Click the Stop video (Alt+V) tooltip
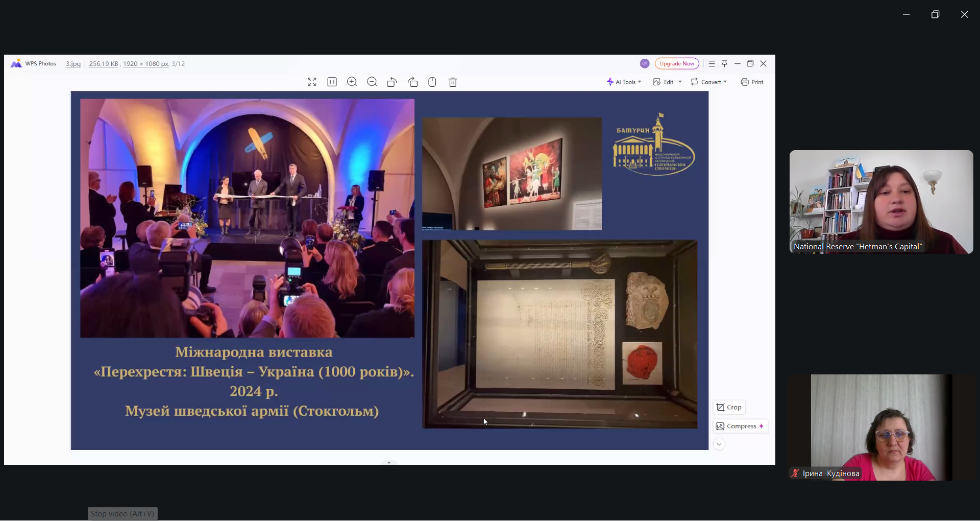 click(x=122, y=514)
